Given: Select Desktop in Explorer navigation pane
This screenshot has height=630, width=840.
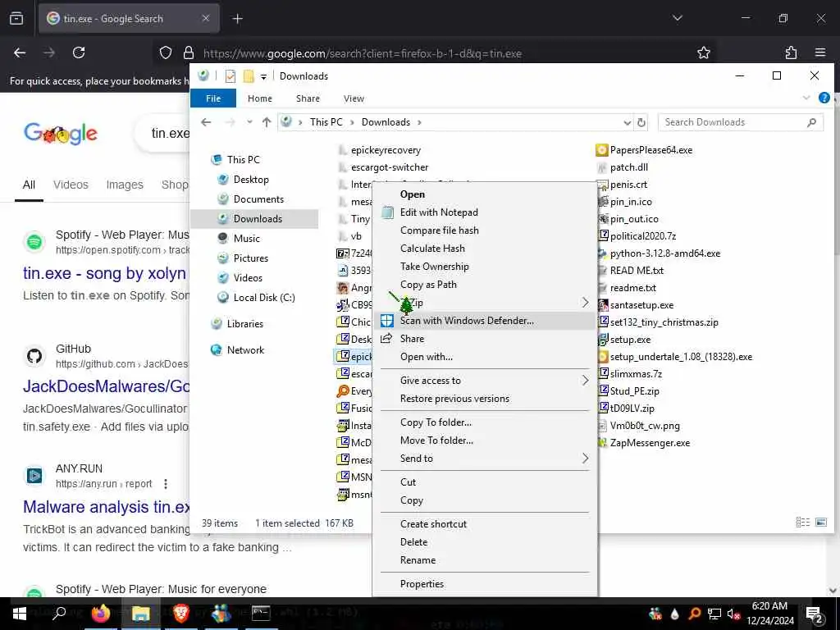Looking at the screenshot, I should click(251, 180).
